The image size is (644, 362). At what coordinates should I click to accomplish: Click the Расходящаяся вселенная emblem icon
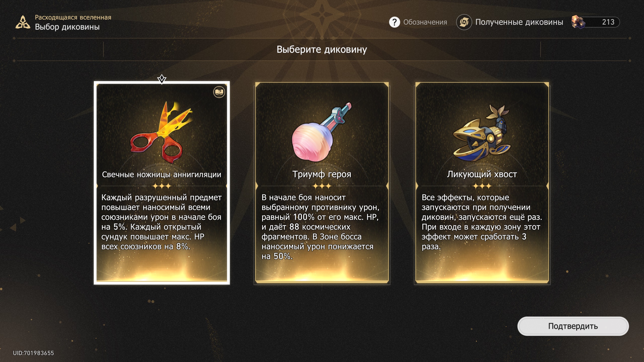pos(23,22)
